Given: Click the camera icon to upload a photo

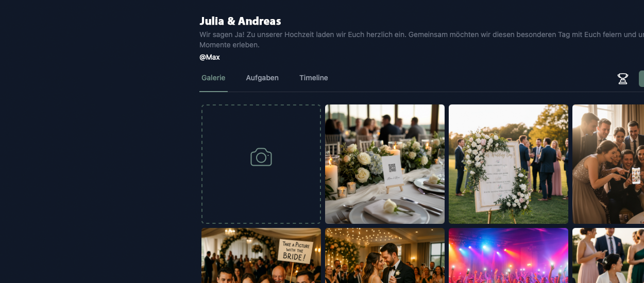Looking at the screenshot, I should tap(261, 157).
